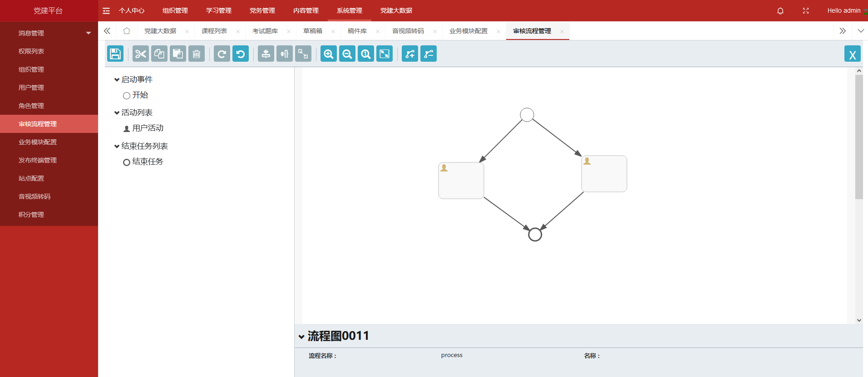Open the 系统管理 top menu

click(350, 11)
